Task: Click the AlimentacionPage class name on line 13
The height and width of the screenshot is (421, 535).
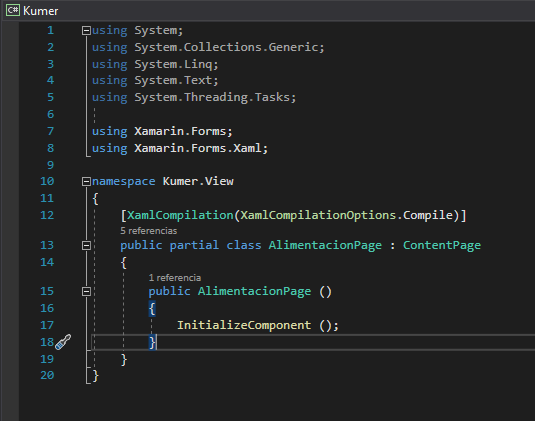Action: coord(325,245)
